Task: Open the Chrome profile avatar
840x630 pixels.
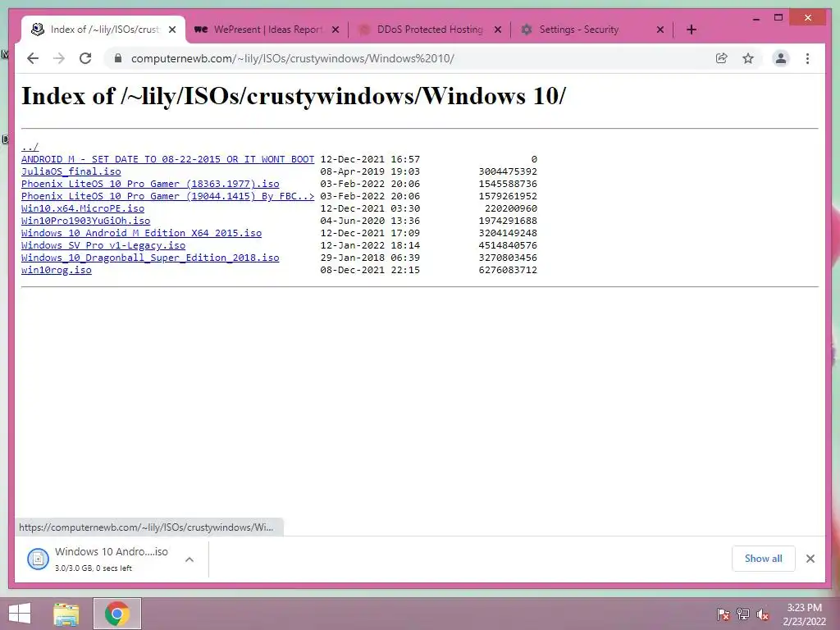Action: [x=781, y=58]
